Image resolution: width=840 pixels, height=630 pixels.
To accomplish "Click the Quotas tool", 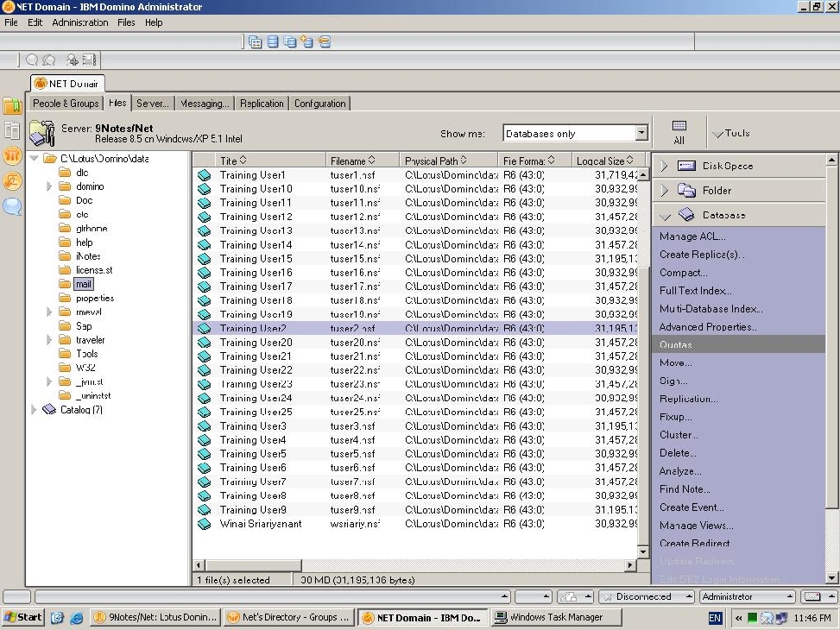I will point(739,344).
